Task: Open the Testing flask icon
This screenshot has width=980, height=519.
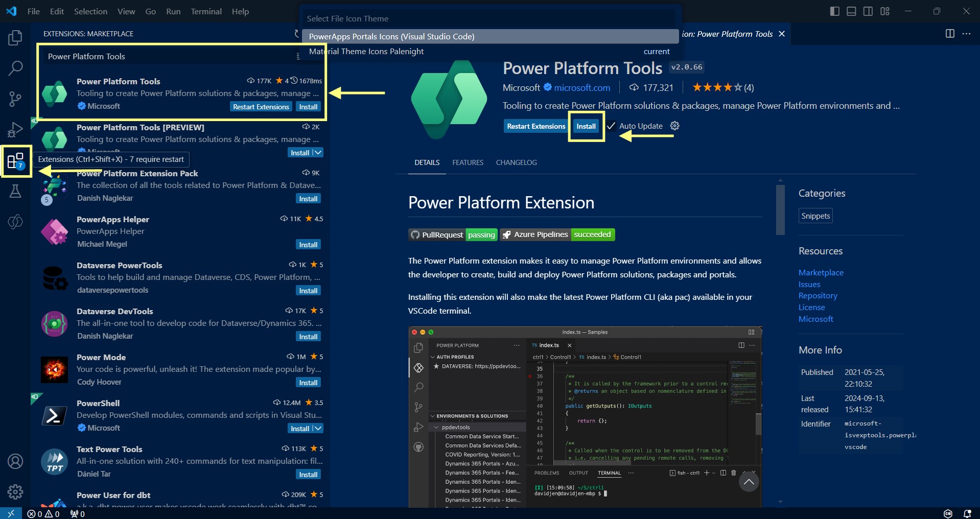Action: [x=15, y=192]
